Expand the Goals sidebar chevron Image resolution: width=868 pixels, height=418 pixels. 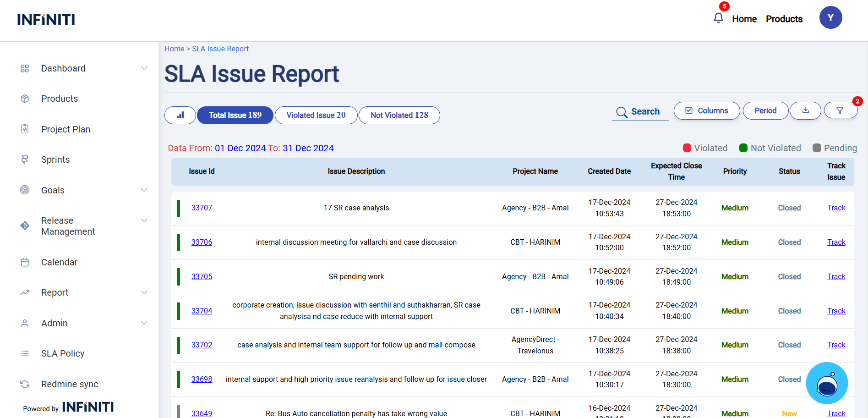click(x=144, y=190)
